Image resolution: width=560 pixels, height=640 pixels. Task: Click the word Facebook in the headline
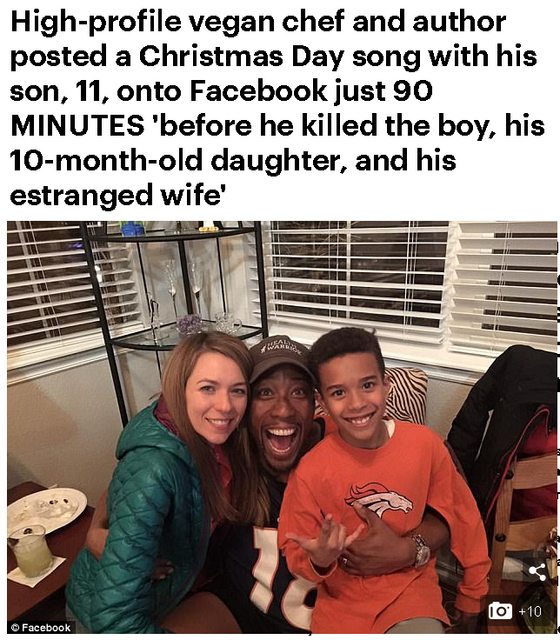[258, 91]
